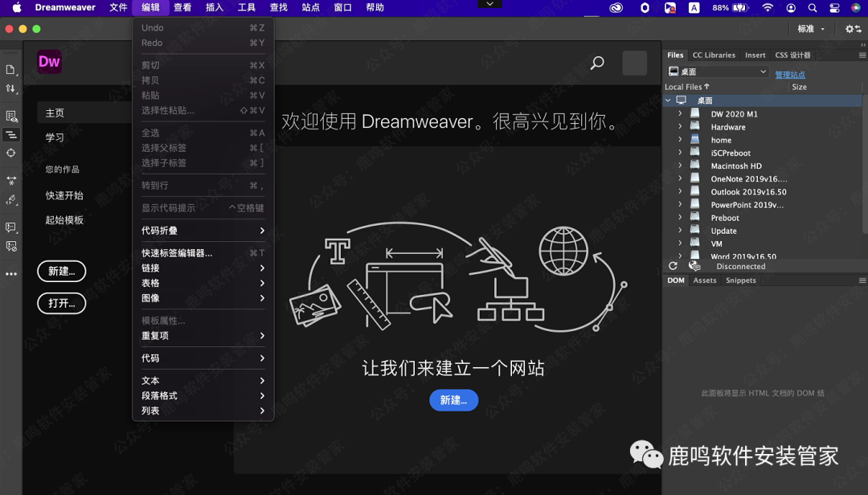This screenshot has width=868, height=495.
Task: Select the Open Documents icon in left sidebar
Action: tap(10, 68)
